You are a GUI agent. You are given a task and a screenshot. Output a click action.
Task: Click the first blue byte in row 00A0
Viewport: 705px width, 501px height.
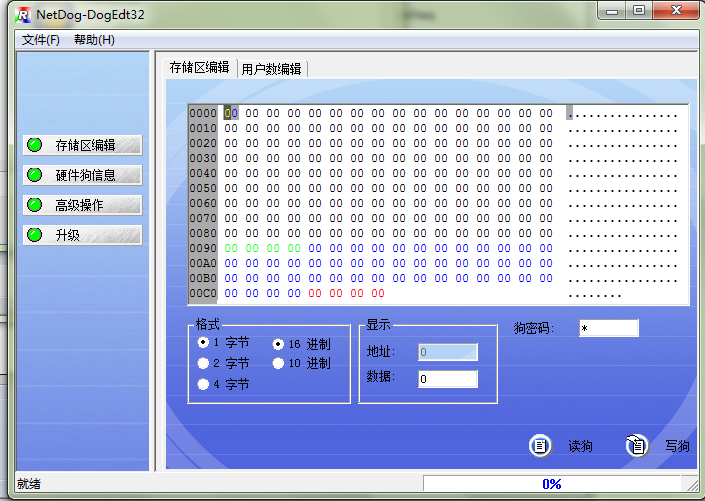(x=231, y=263)
